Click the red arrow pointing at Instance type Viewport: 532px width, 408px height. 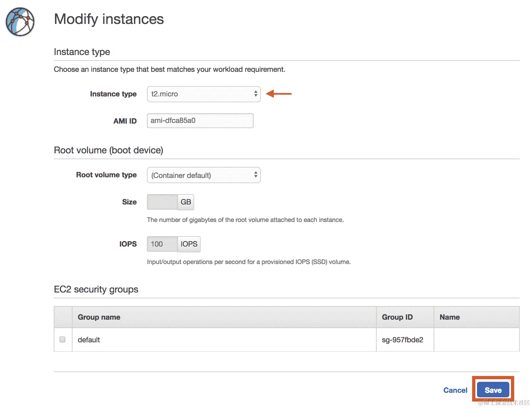[279, 94]
